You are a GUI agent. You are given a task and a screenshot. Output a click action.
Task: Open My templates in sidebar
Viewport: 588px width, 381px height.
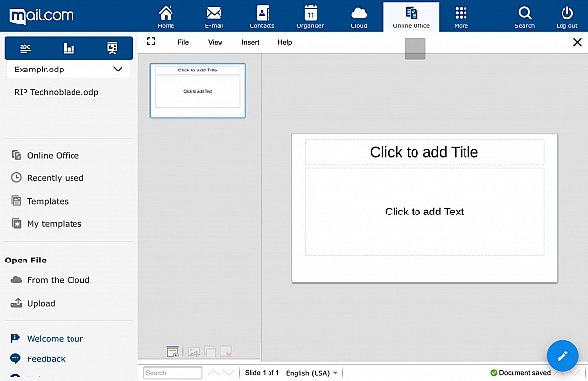click(54, 224)
